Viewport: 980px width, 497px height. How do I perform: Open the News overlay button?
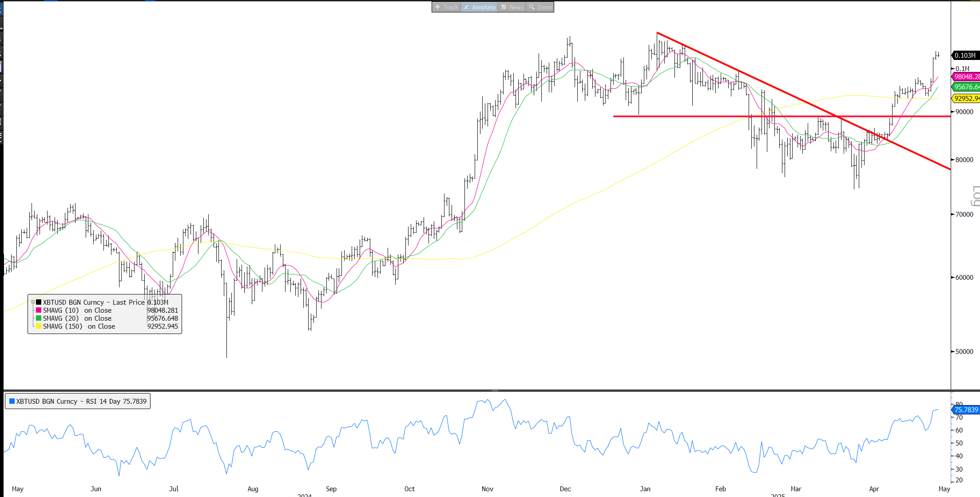coord(512,7)
